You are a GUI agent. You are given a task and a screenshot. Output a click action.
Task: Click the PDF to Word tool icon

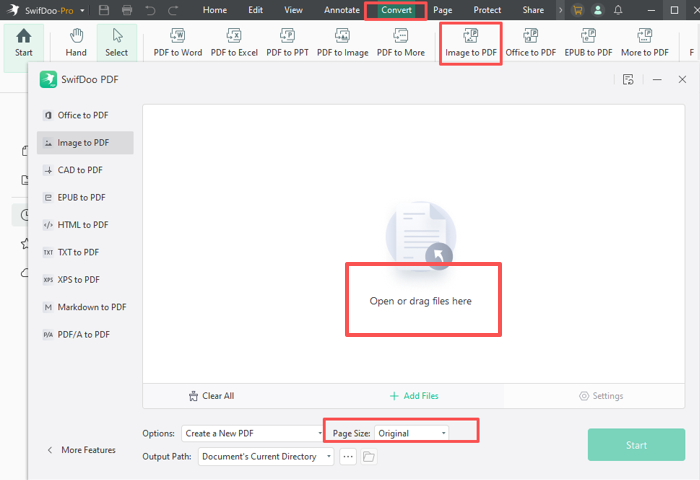[x=178, y=42]
